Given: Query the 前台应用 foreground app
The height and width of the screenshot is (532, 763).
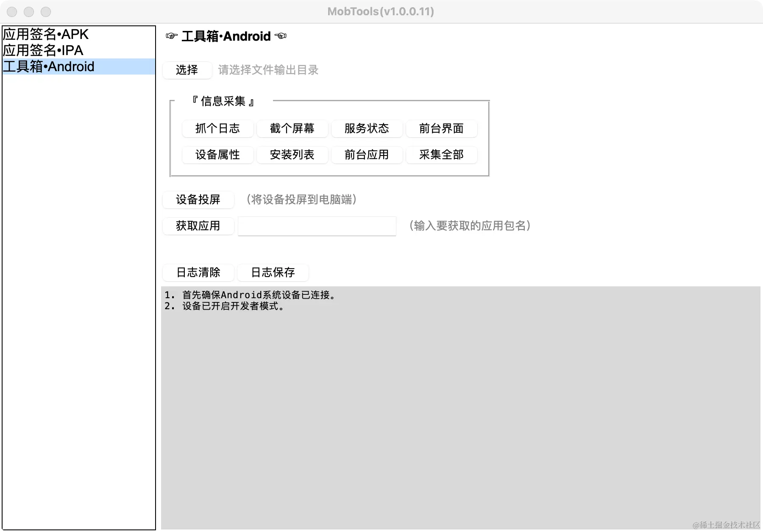Looking at the screenshot, I should [x=367, y=155].
